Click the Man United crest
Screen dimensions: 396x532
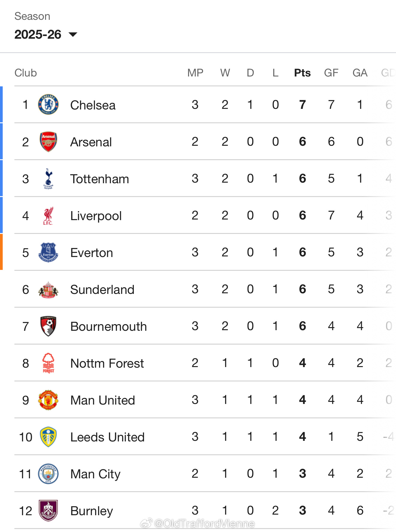(48, 400)
